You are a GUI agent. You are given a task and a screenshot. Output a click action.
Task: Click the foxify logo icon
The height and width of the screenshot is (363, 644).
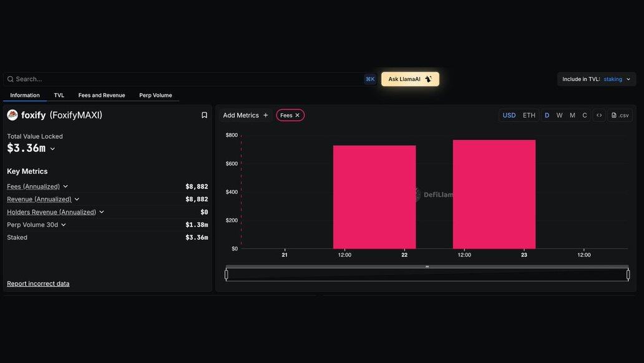point(12,115)
